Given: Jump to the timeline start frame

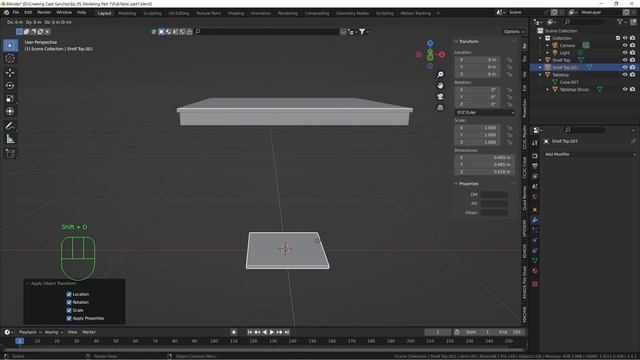Looking at the screenshot, I should pyautogui.click(x=250, y=332).
